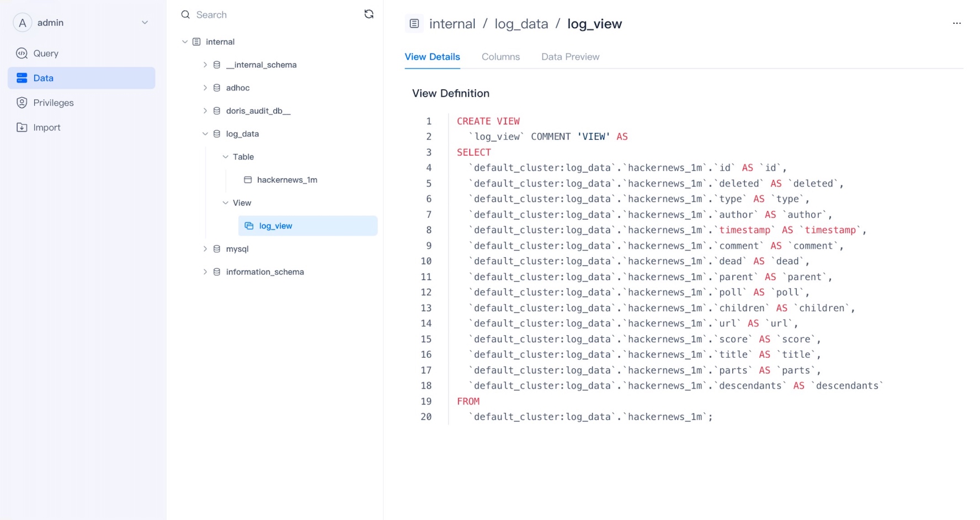Click the admin user avatar icon

[x=22, y=23]
